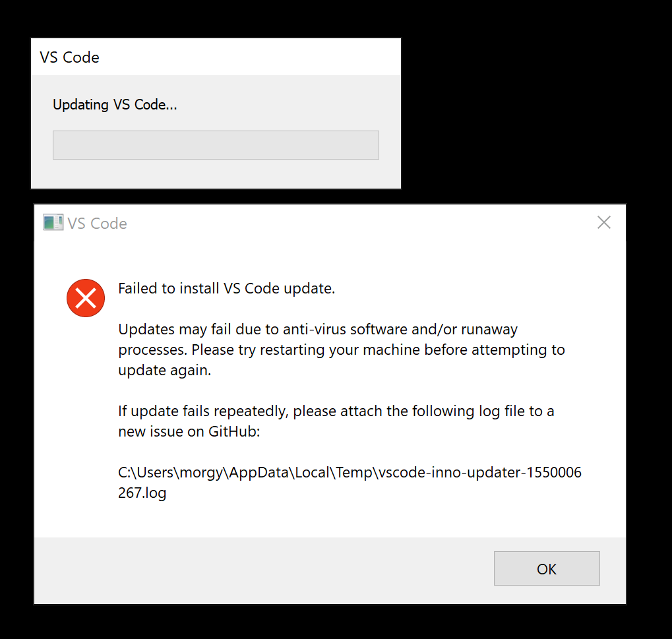Screen dimensions: 672x639
Task: Select the 'Failed to install VS Code update' message
Action: tap(226, 288)
